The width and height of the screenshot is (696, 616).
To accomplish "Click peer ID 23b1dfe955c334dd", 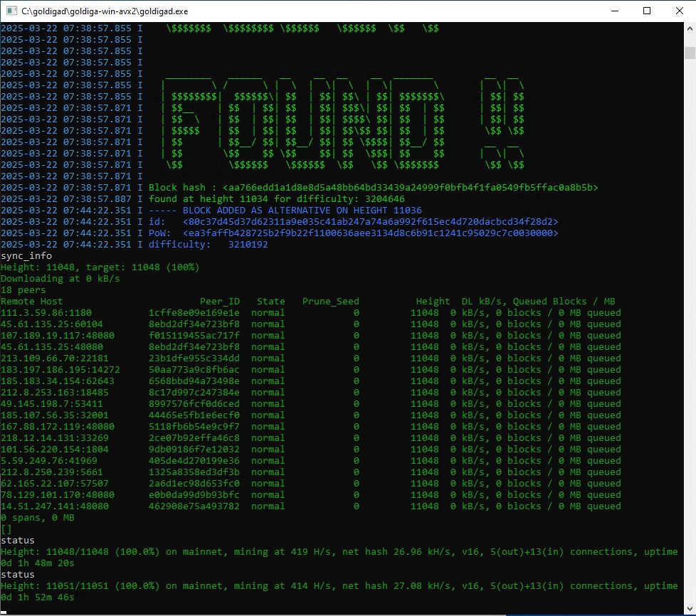I will (194, 359).
